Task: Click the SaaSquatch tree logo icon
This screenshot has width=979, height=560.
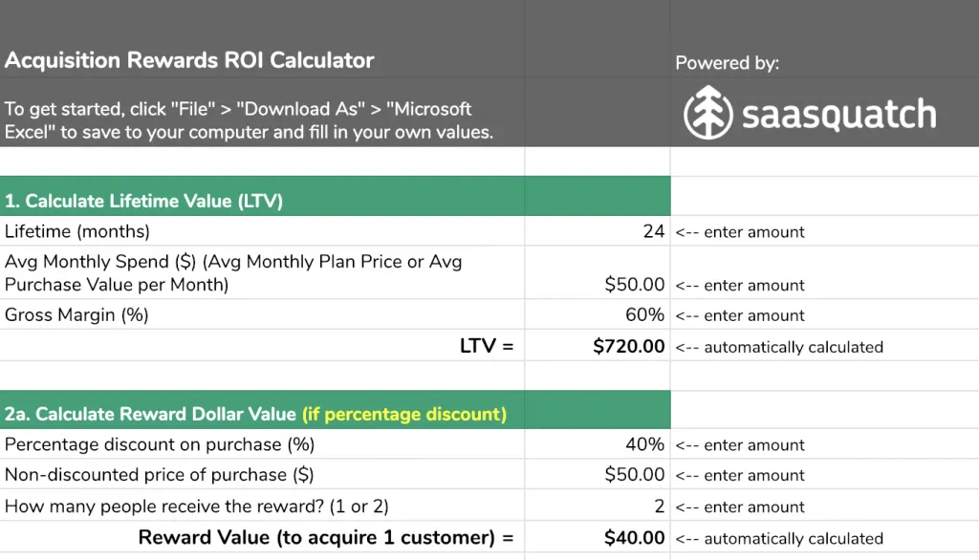Action: [x=707, y=113]
